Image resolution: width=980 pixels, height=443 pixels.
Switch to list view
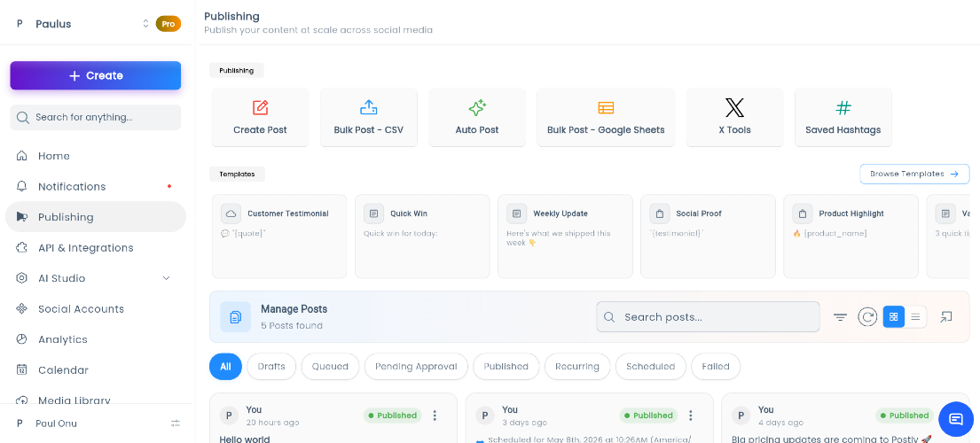tap(915, 317)
